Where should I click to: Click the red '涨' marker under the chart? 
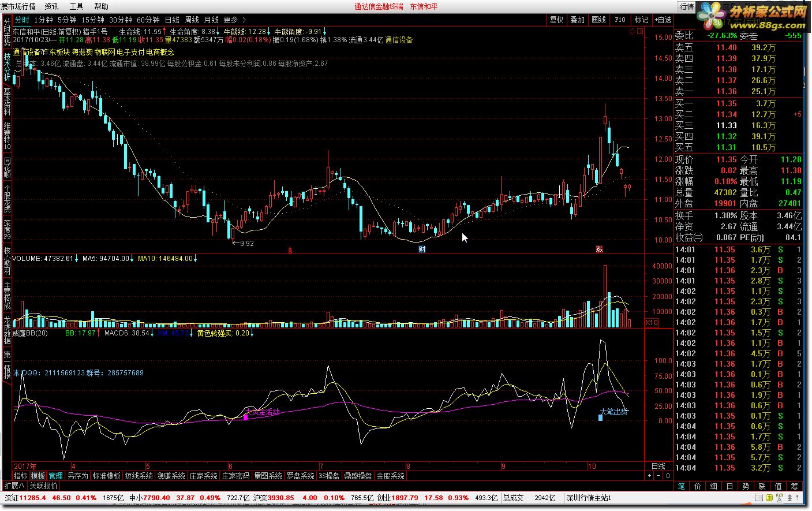[600, 249]
